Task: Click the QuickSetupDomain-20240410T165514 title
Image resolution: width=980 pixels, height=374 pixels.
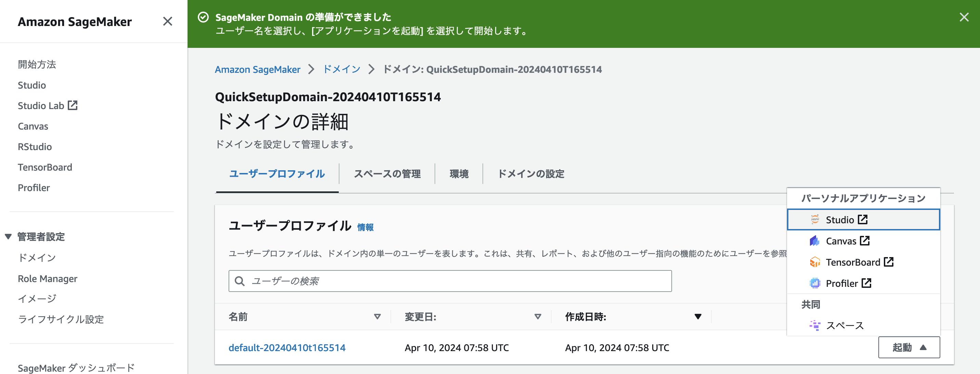Action: coord(328,97)
